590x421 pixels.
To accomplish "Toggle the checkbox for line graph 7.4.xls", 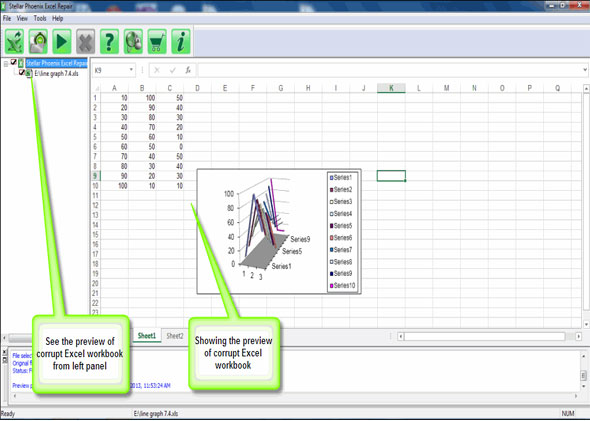I will (x=22, y=72).
